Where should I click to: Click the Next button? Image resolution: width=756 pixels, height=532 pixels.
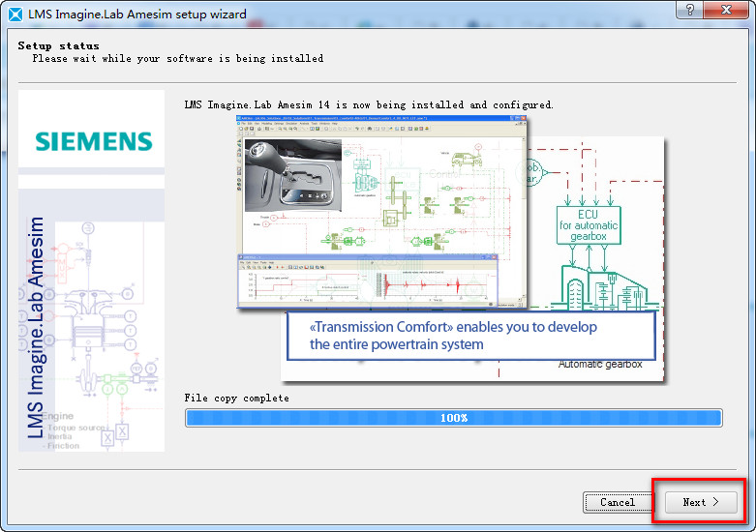701,502
